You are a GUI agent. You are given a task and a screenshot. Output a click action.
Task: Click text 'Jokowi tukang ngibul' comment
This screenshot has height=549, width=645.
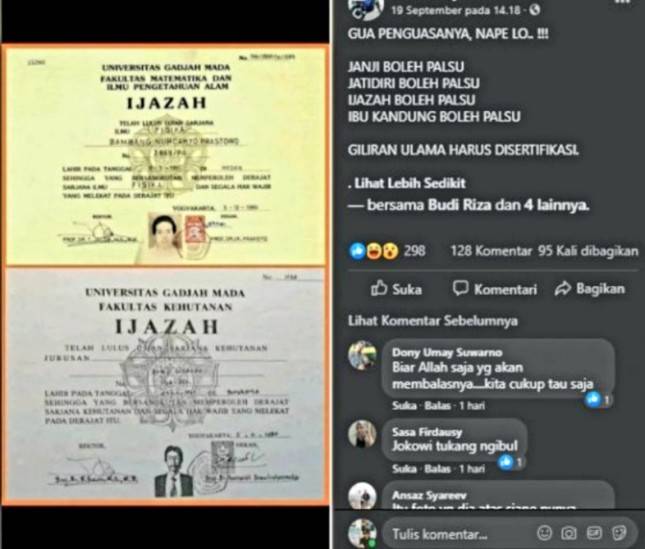pos(455,446)
